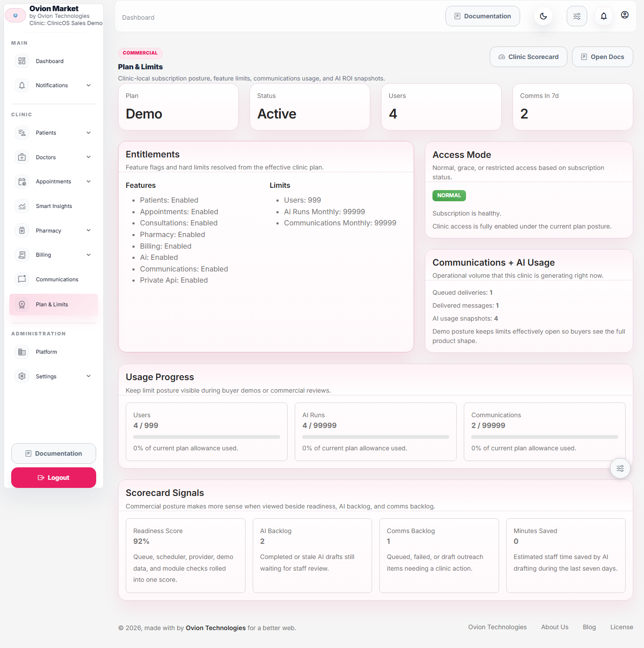This screenshot has width=644, height=648.
Task: Expand the Doctors submenu chevron
Action: click(x=89, y=157)
